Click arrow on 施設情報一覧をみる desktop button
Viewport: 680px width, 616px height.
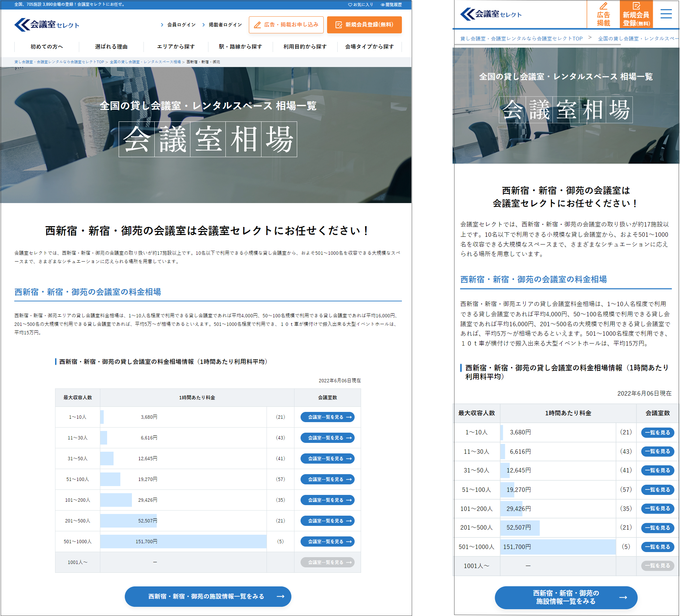click(x=280, y=596)
